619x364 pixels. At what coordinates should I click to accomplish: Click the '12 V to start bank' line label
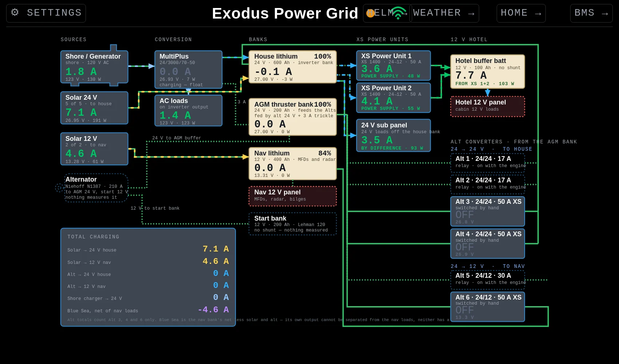[155, 208]
